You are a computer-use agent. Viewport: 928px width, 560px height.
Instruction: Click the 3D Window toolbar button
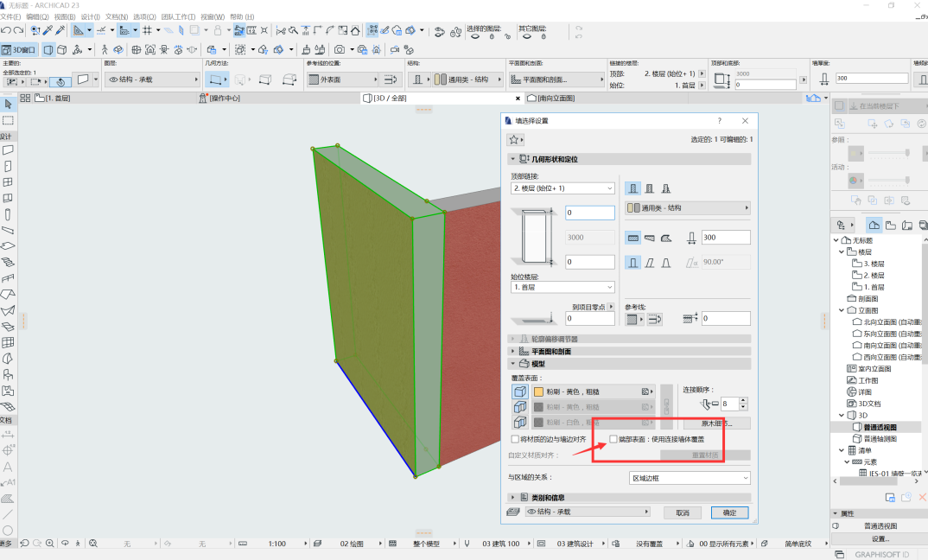pos(20,50)
